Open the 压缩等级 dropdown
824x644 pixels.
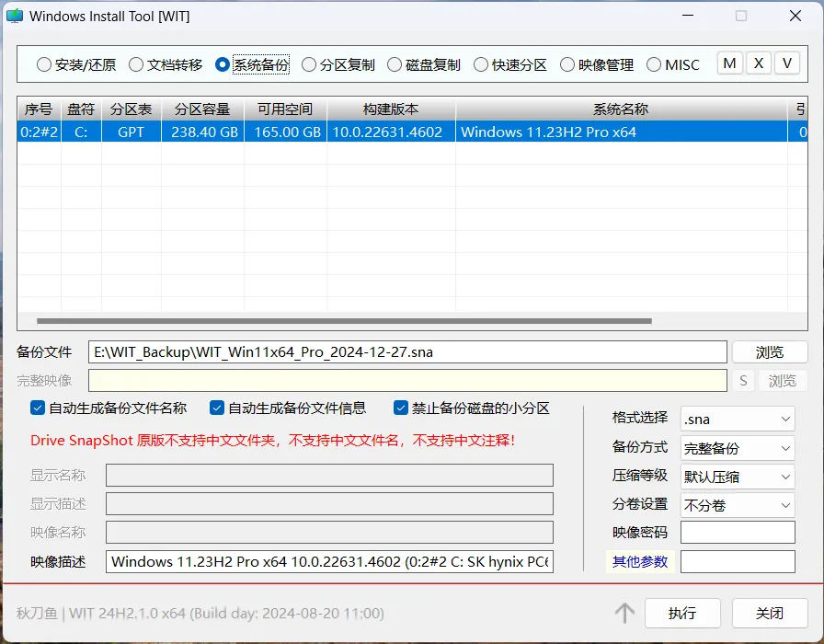pos(738,477)
